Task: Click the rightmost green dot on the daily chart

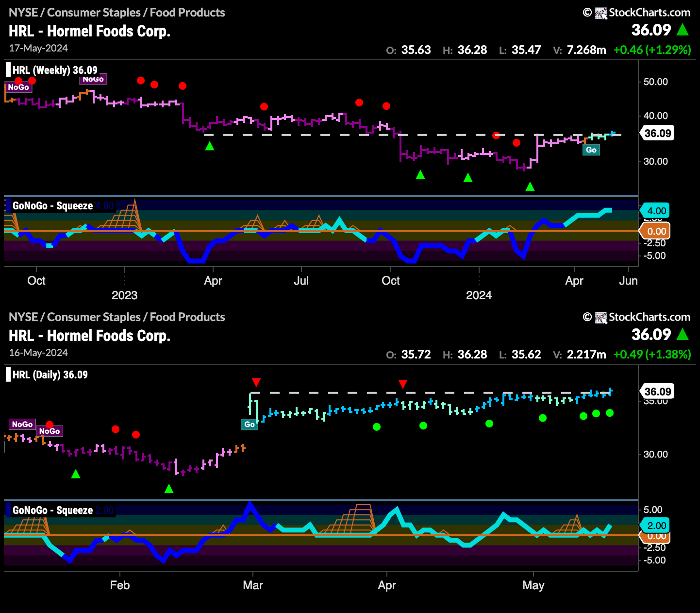Action: [610, 413]
